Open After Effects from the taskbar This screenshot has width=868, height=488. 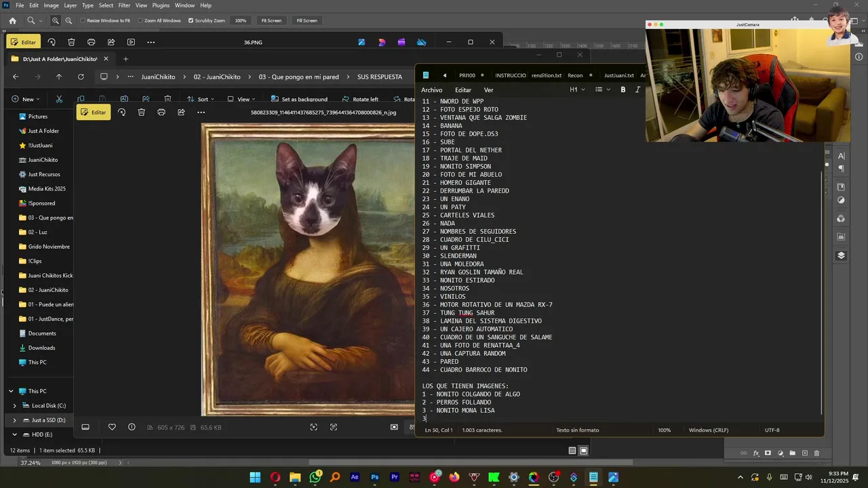click(355, 477)
